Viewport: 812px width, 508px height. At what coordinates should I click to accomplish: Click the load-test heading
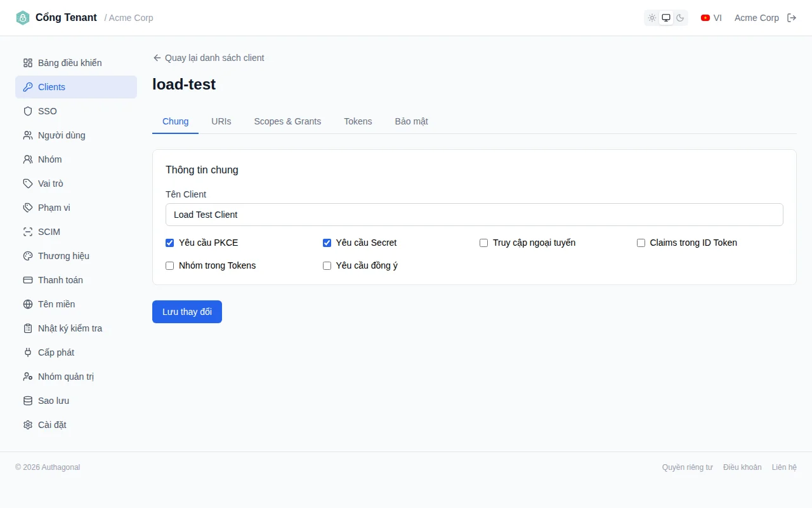[184, 84]
